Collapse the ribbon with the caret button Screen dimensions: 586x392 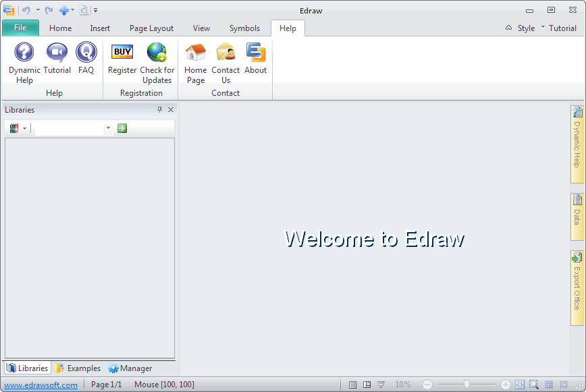coord(508,28)
